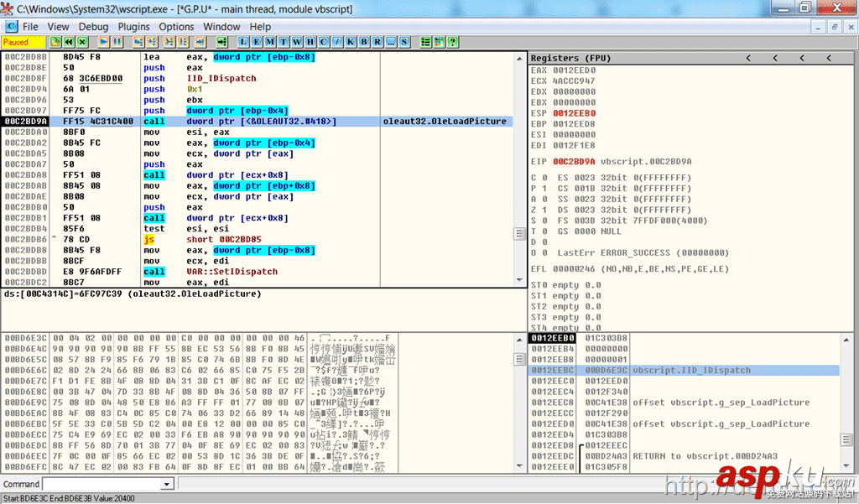Click the disassembly pane scrollbar thumb
This screenshot has height=504, width=859.
click(x=519, y=234)
